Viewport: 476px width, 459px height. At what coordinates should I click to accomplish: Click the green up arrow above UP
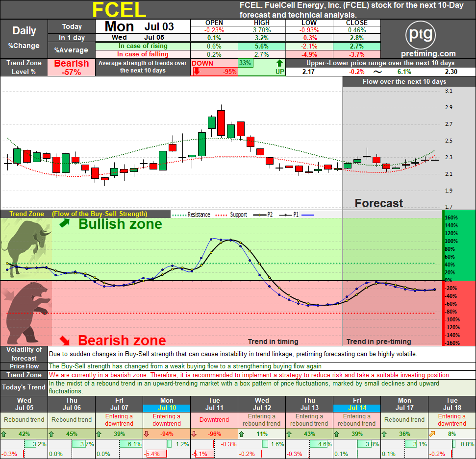click(x=279, y=63)
